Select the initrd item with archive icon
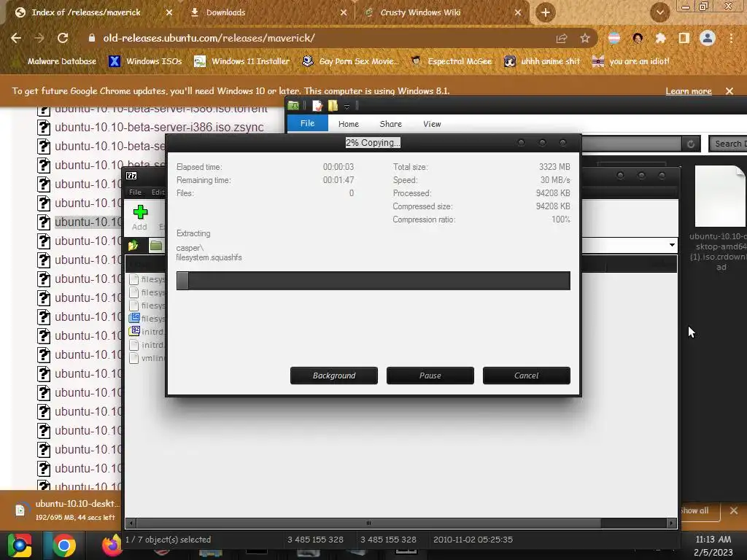This screenshot has width=747, height=560. coord(147,332)
